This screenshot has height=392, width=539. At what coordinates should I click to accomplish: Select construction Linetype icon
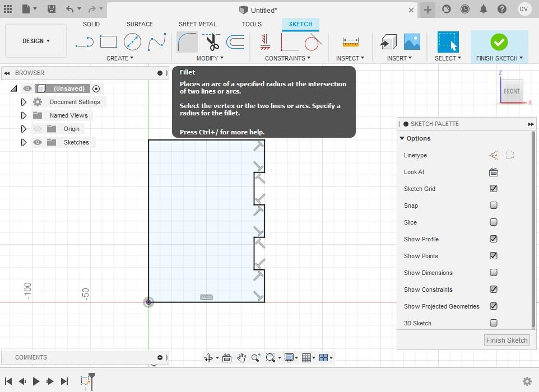(x=494, y=155)
